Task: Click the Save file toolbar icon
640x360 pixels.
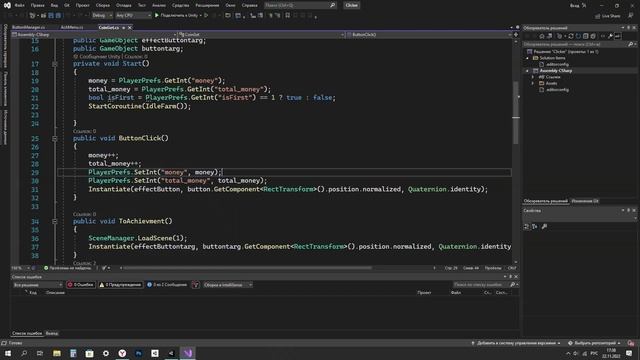Action: (x=51, y=16)
